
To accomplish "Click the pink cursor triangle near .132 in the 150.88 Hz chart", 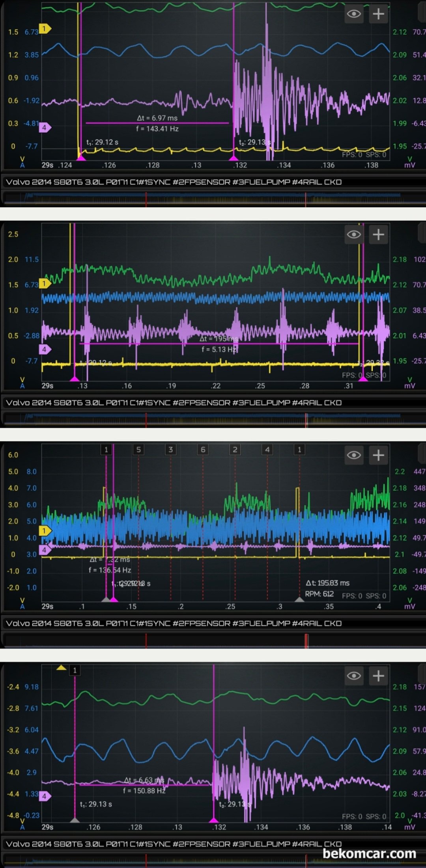I will (x=214, y=820).
